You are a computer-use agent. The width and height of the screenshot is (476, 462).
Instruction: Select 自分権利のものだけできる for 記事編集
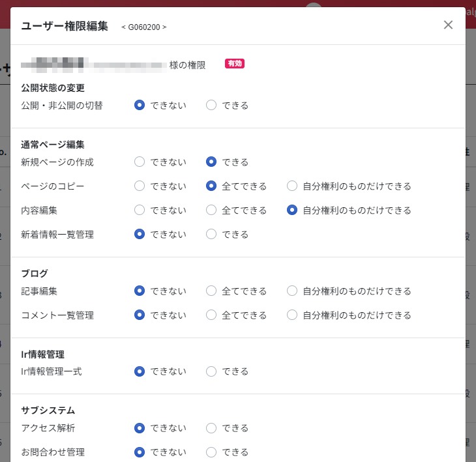click(x=292, y=291)
